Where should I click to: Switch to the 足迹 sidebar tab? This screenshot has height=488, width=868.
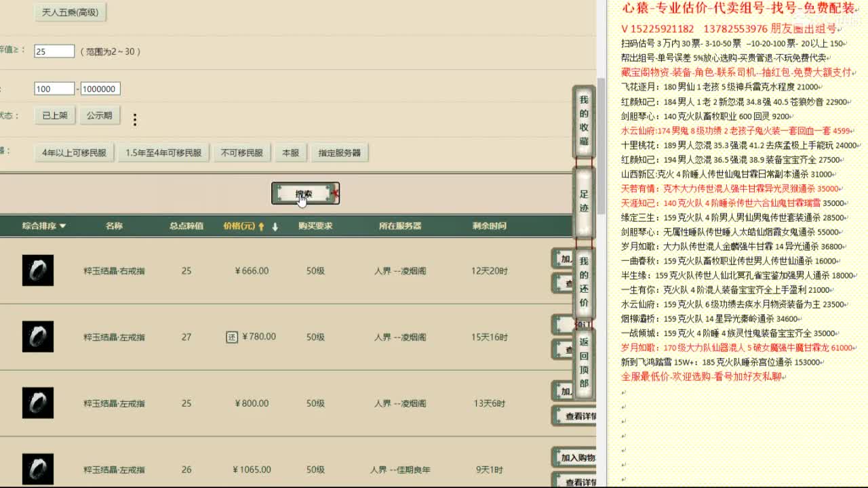[585, 201]
